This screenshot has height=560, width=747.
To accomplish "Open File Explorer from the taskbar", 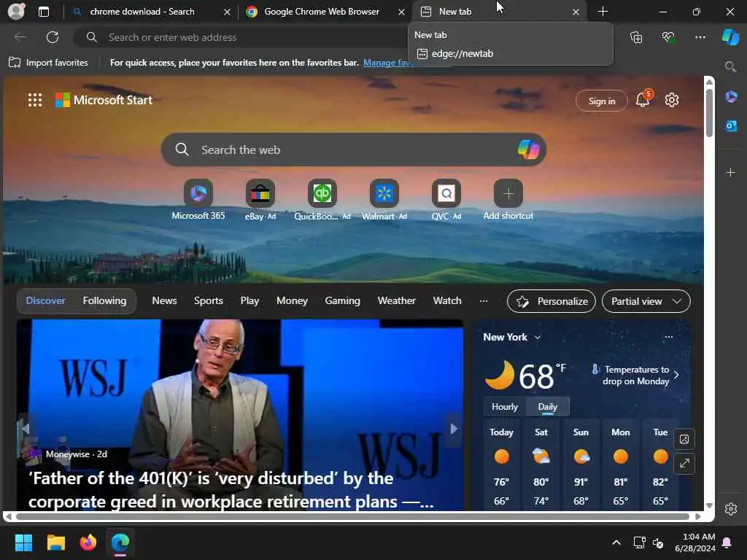I will coord(55,542).
